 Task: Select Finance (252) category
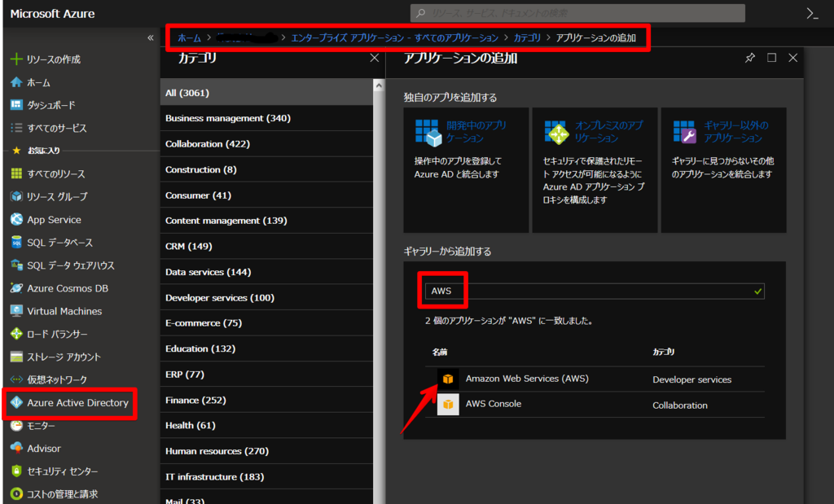point(266,400)
